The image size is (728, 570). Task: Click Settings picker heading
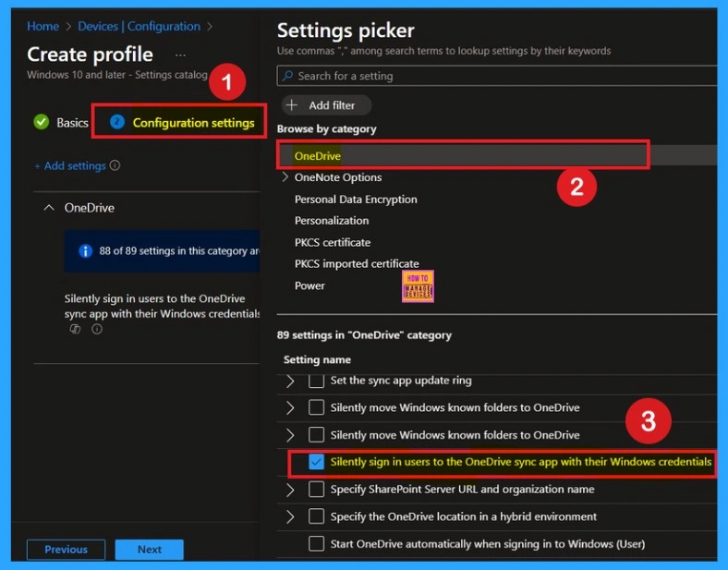click(346, 30)
